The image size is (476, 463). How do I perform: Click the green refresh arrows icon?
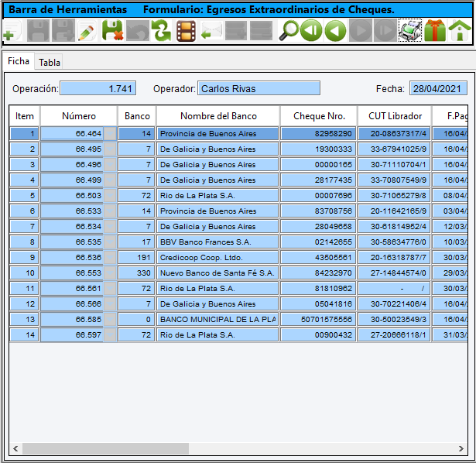click(162, 31)
